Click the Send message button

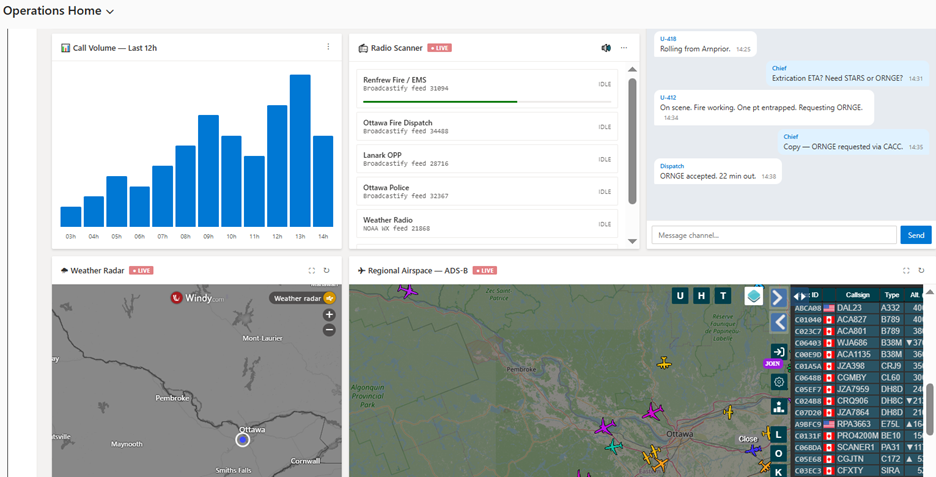coord(915,235)
